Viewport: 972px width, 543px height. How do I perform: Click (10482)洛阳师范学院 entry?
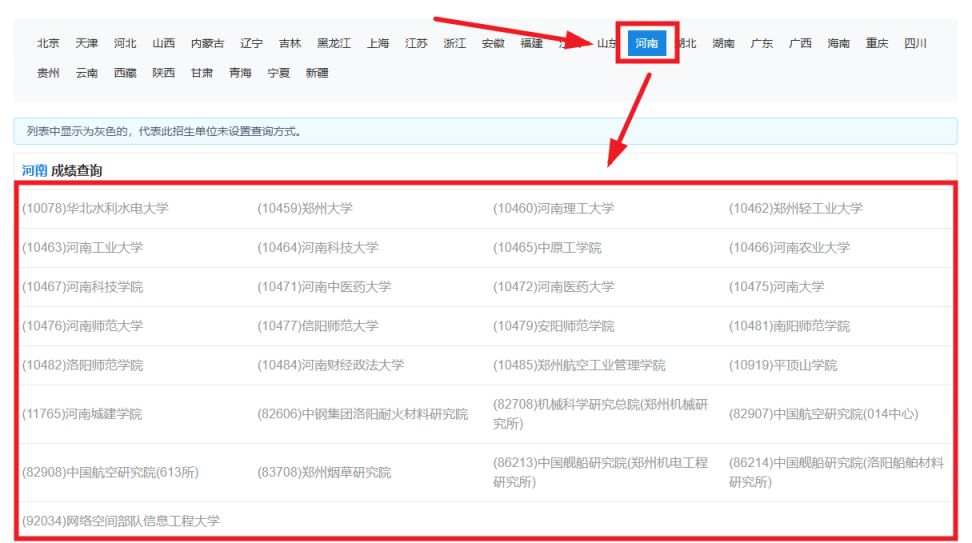(x=82, y=364)
